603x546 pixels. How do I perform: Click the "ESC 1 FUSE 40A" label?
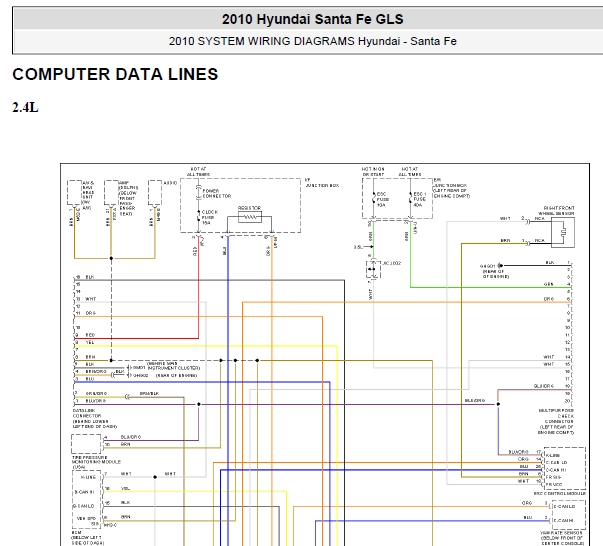420,200
